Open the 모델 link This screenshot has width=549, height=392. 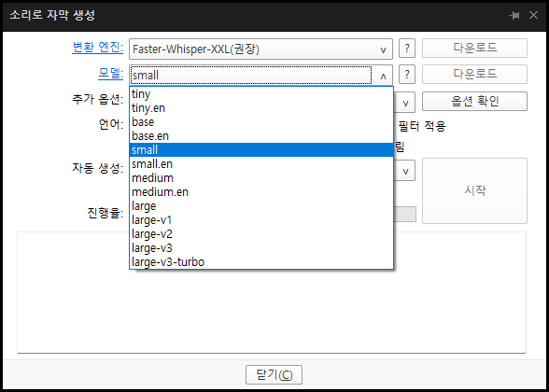[110, 74]
